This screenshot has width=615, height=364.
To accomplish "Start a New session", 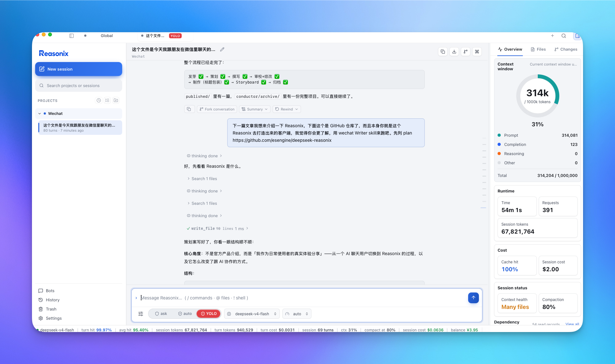I will (78, 69).
